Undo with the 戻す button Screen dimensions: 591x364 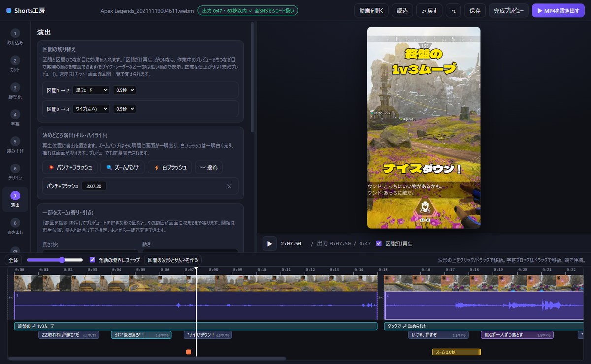click(429, 10)
